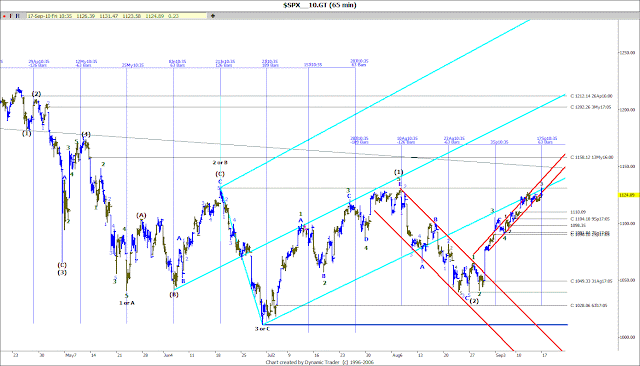640x366 pixels.
Task: Click the May7 date on time axis
Action: 71,355
